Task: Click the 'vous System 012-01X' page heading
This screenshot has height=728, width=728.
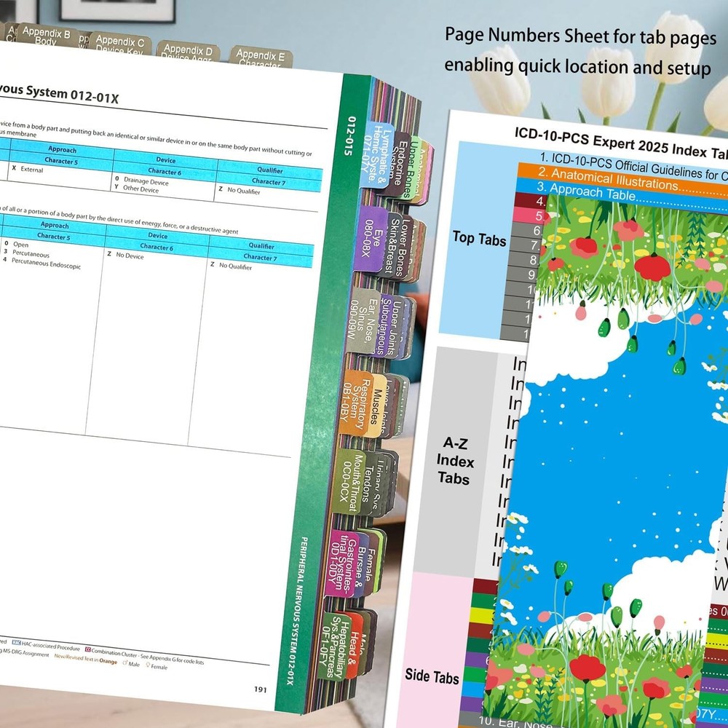Action: click(x=58, y=92)
